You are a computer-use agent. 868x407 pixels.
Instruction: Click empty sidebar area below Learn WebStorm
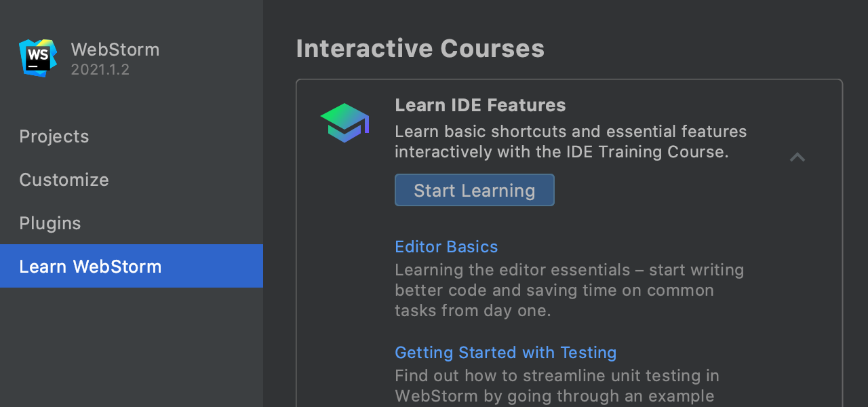[131, 346]
